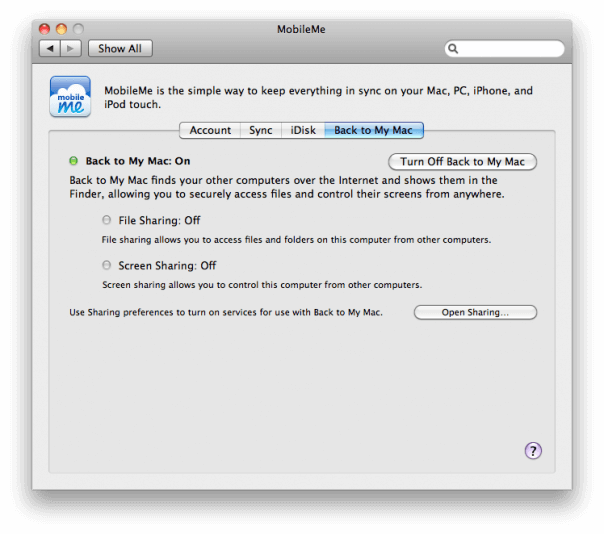604x534 pixels.
Task: Go forward with the right arrow button
Action: [x=71, y=49]
